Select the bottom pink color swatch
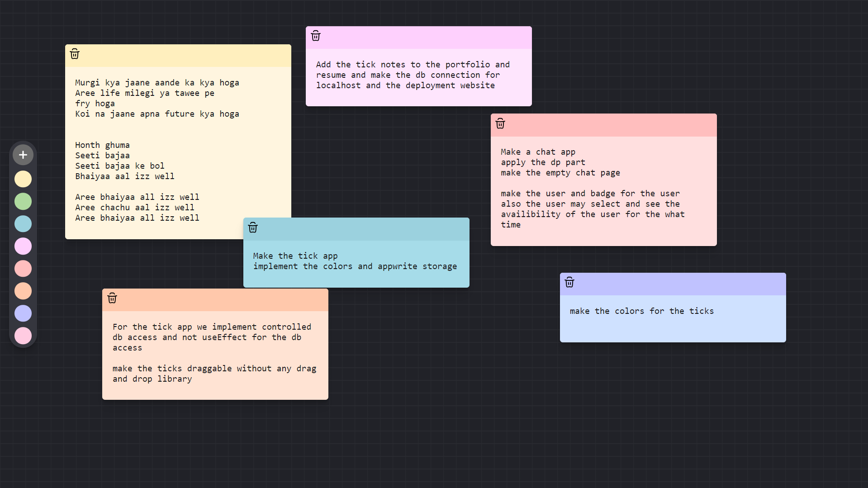868x488 pixels. [23, 336]
